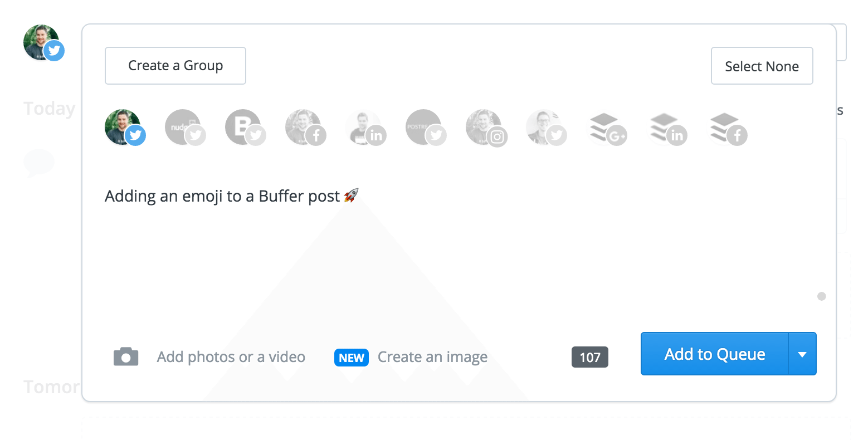This screenshot has width=868, height=440.
Task: Click the blue NEW badge
Action: [x=351, y=357]
